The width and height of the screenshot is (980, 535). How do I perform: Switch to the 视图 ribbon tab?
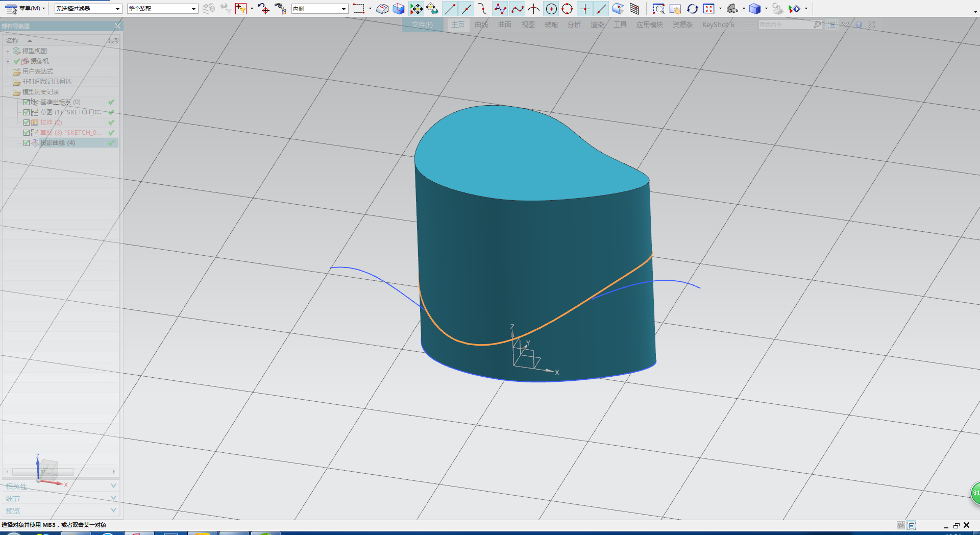click(x=528, y=25)
